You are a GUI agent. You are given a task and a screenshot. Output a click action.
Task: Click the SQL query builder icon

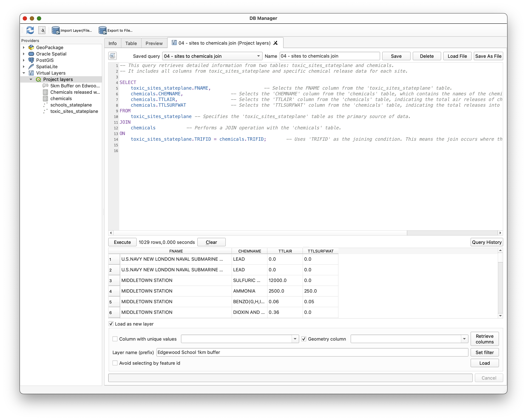click(x=112, y=56)
